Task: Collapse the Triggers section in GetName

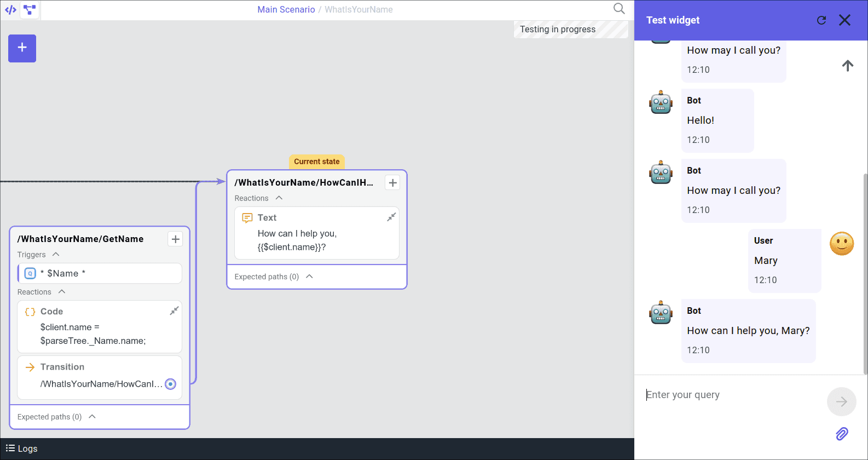Action: click(x=56, y=254)
